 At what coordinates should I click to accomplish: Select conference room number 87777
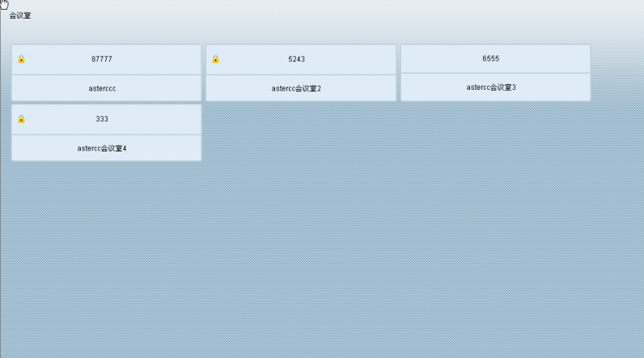[x=102, y=59]
